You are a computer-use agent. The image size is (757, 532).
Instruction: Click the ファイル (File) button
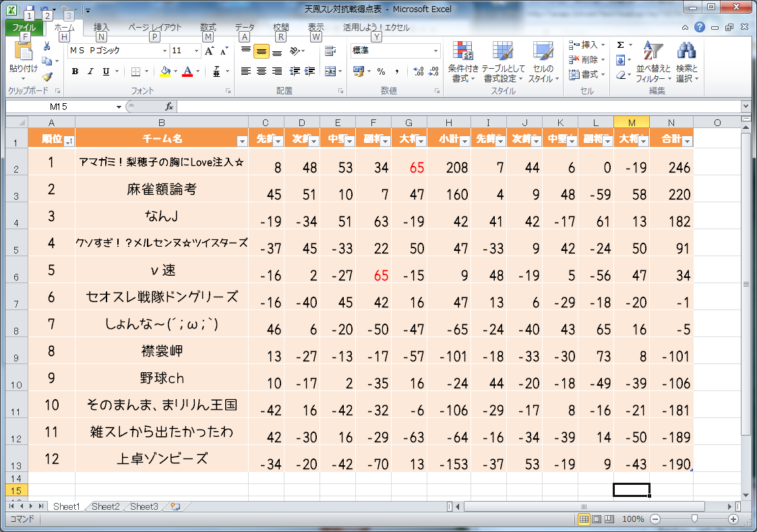coord(24,28)
